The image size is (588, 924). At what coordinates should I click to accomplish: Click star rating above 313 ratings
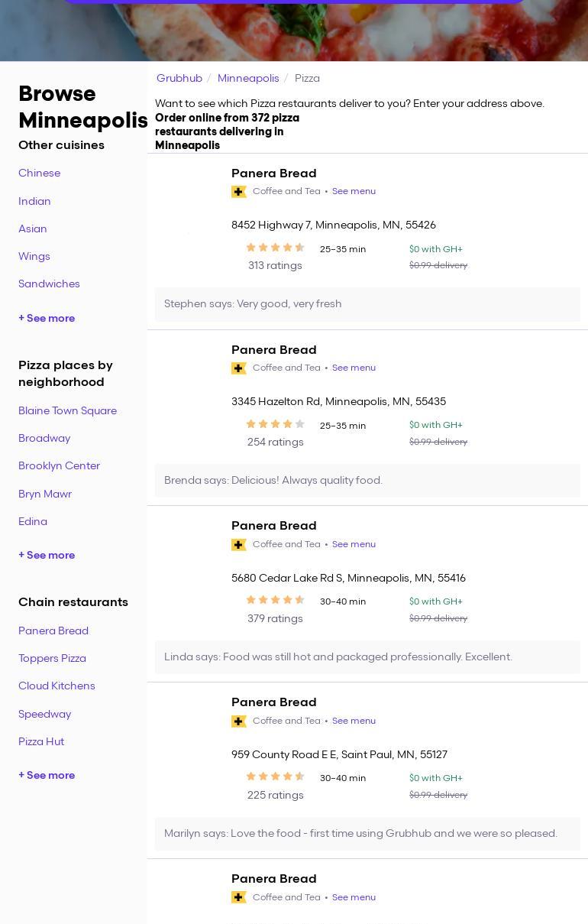[275, 248]
